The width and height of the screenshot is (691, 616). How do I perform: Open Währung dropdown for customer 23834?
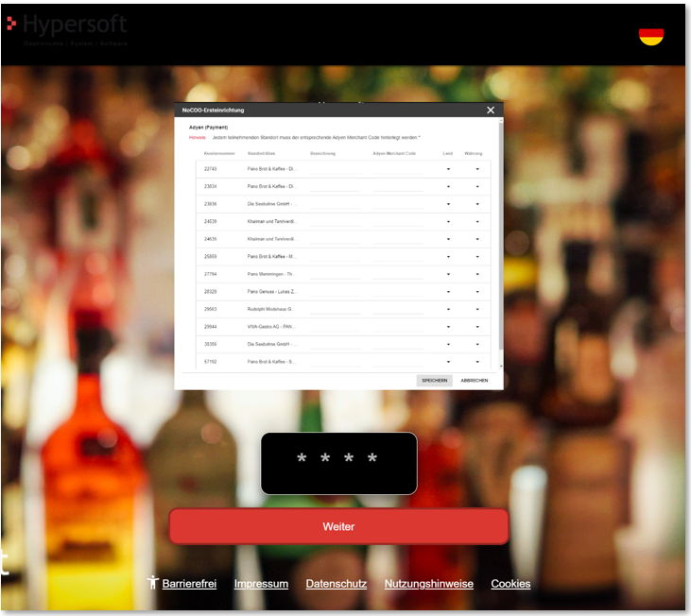[x=477, y=187]
